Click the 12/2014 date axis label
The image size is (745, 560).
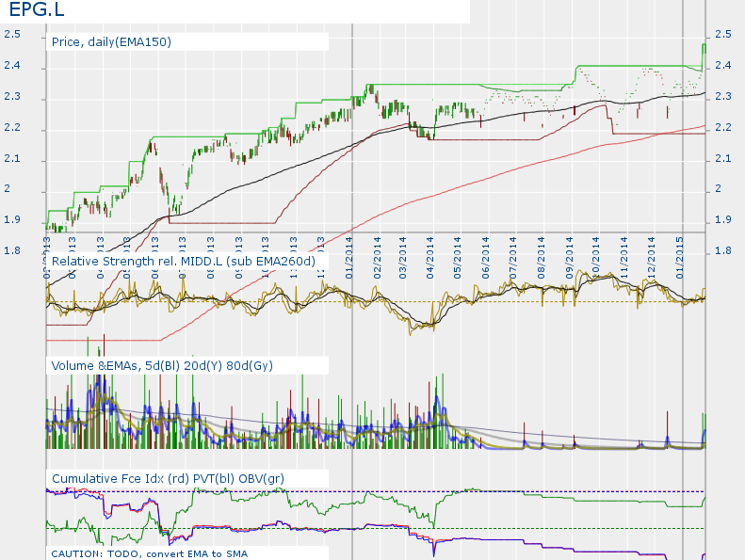(652, 258)
